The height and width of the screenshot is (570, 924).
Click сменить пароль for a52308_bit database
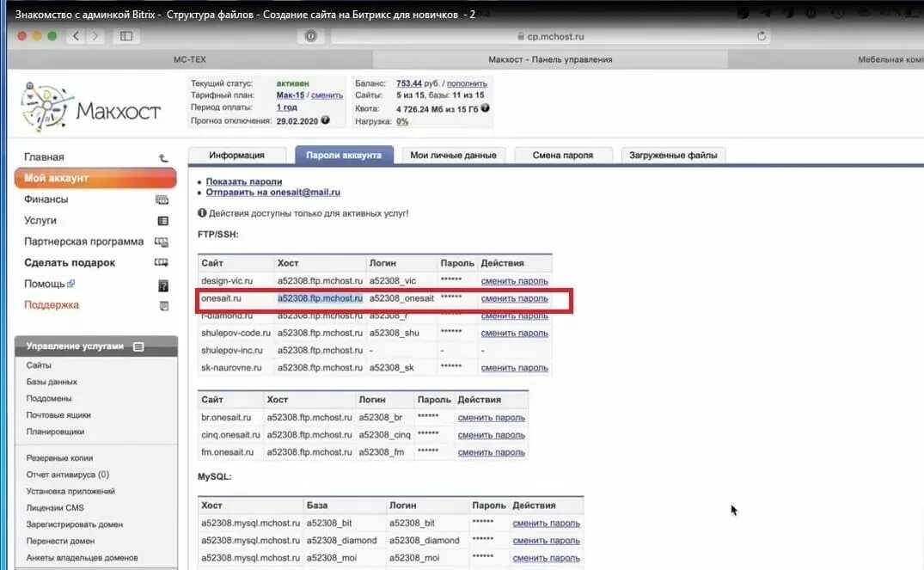tap(547, 524)
